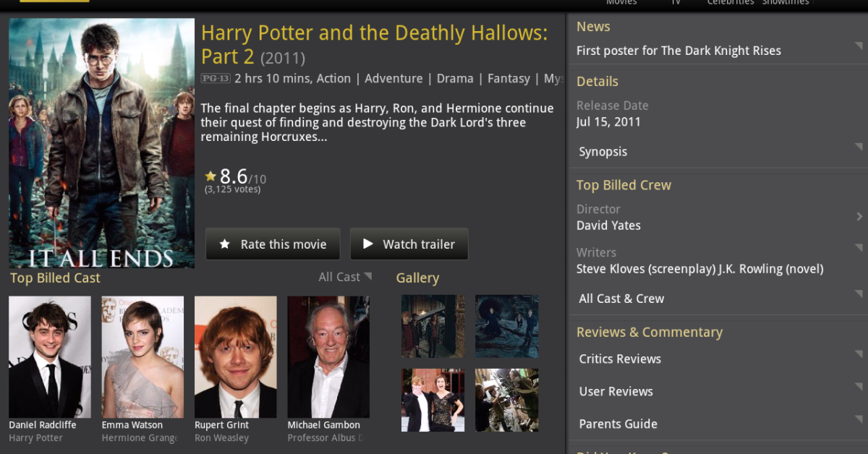Expand the User Reviews arrow
868x454 pixels.
[859, 387]
